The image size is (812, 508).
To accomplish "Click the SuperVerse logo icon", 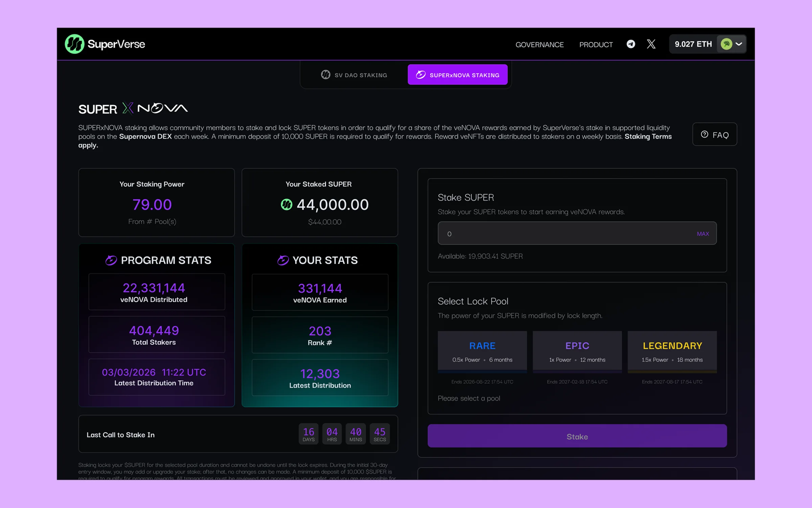I will click(x=74, y=44).
